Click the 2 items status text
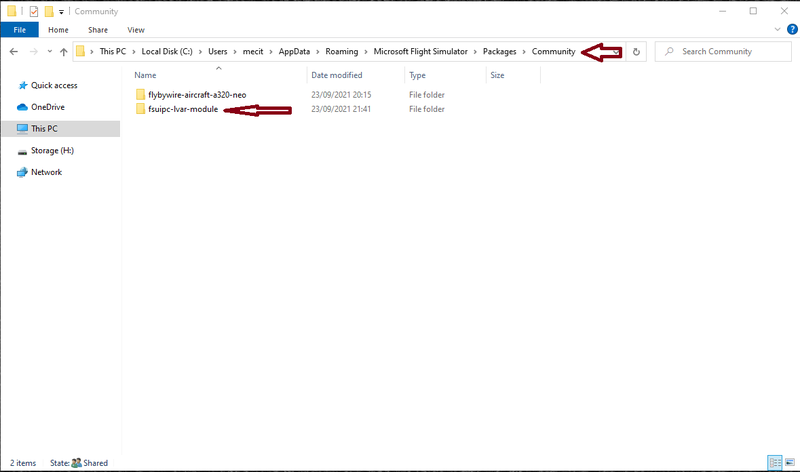Screen dimensions: 800x472 tap(23, 463)
